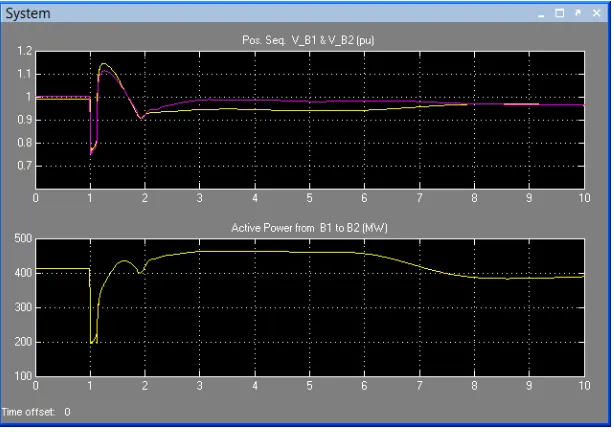Select the 'Pos. Seq. V_B1 & V_B2 (pu)' plot title
The height and width of the screenshot is (432, 614).
pyautogui.click(x=308, y=40)
